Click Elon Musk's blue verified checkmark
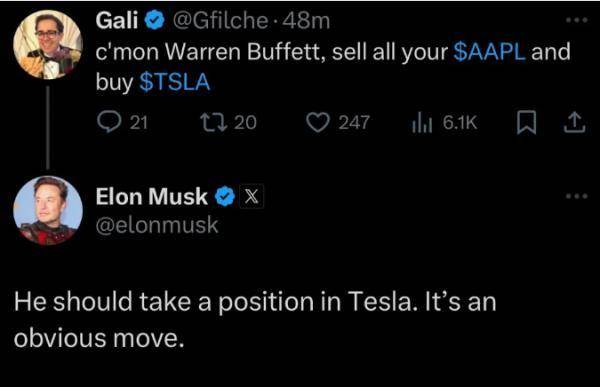600x387 pixels. pyautogui.click(x=225, y=196)
